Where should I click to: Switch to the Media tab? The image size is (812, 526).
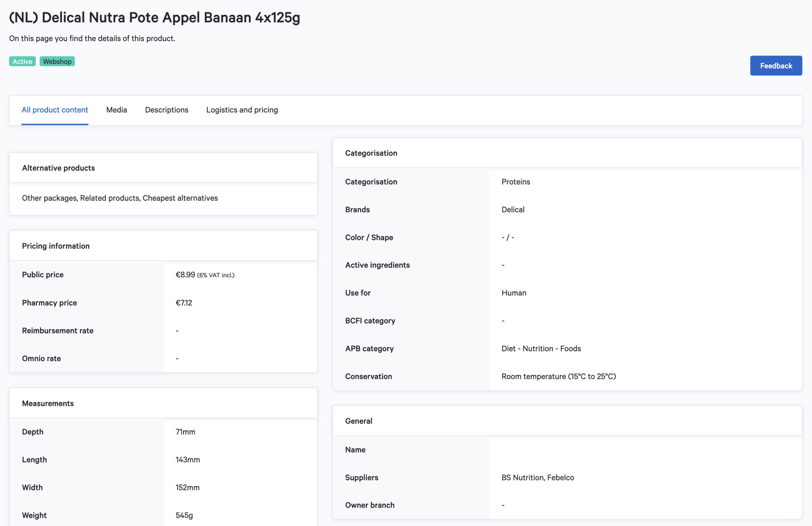click(x=117, y=110)
